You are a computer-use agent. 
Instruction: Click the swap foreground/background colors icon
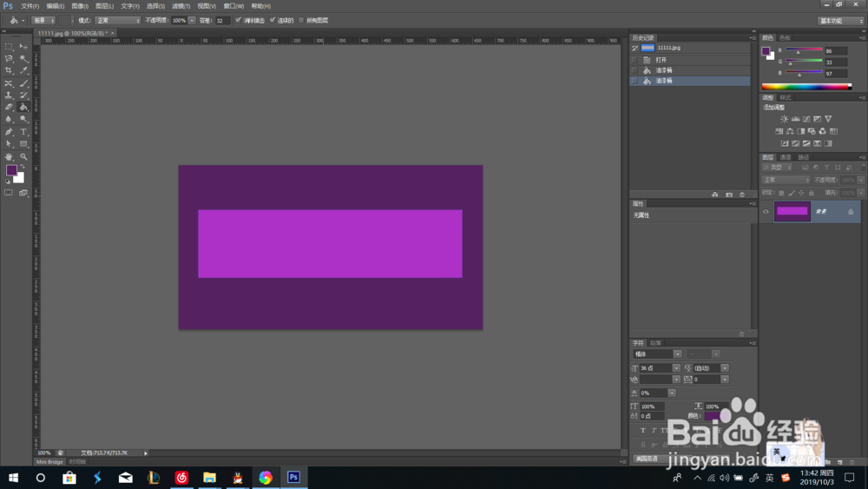[x=23, y=167]
